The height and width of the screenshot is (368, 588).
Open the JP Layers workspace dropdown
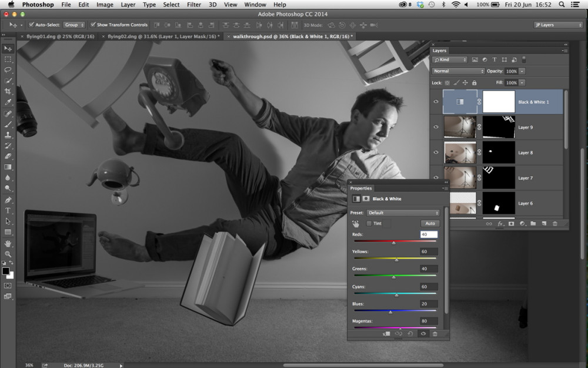[x=558, y=25]
